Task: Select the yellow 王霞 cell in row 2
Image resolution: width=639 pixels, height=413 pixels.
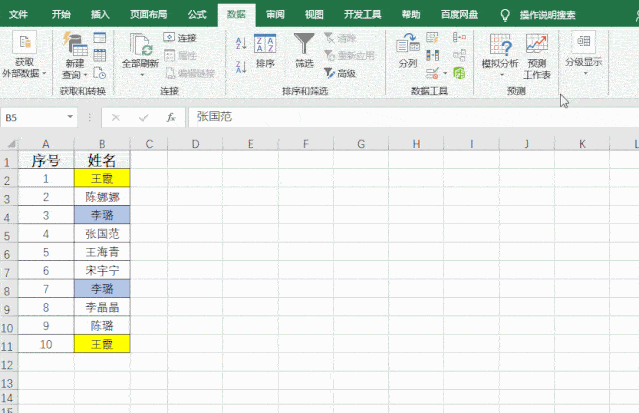Action: tap(102, 178)
